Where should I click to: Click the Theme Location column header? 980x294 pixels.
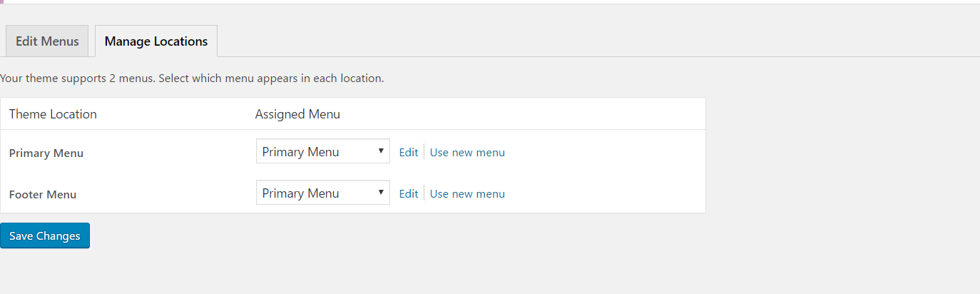pos(53,114)
